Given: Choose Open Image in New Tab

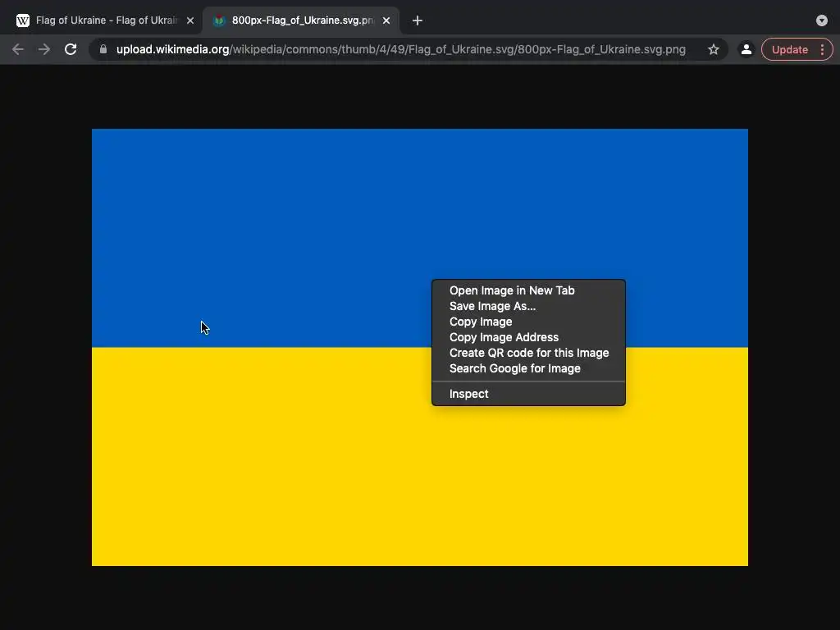Looking at the screenshot, I should (x=512, y=290).
